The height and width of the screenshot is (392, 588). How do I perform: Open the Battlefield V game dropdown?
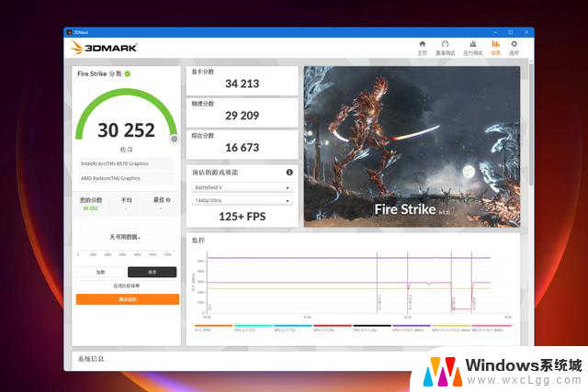(243, 187)
